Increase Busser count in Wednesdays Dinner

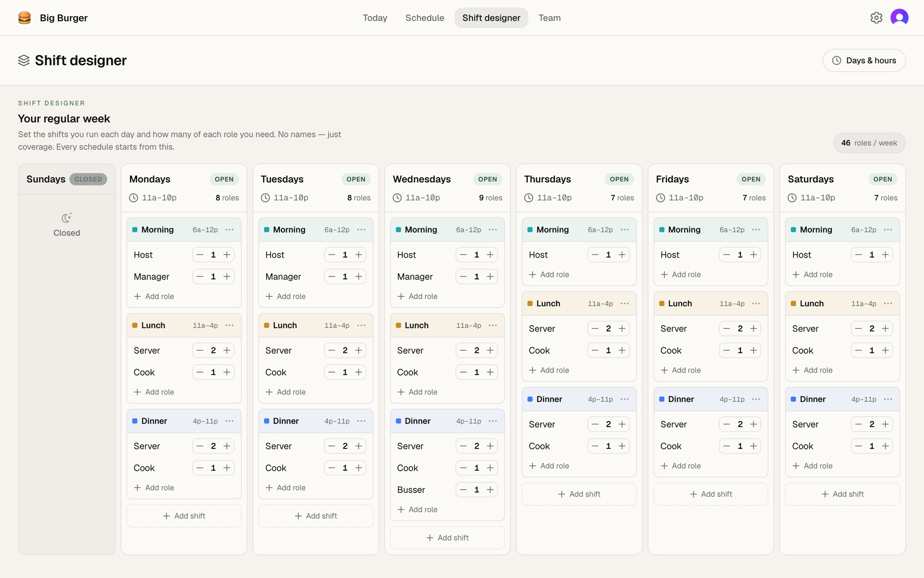coord(490,490)
